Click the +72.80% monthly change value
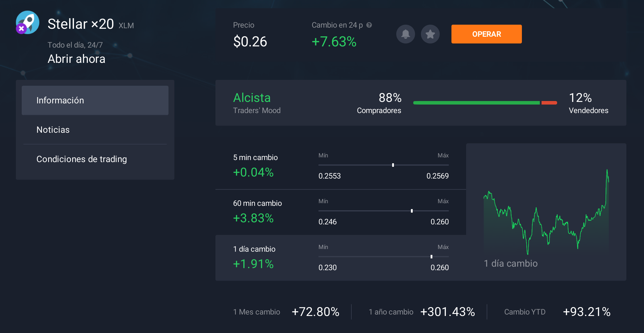644x333 pixels. coord(316,312)
